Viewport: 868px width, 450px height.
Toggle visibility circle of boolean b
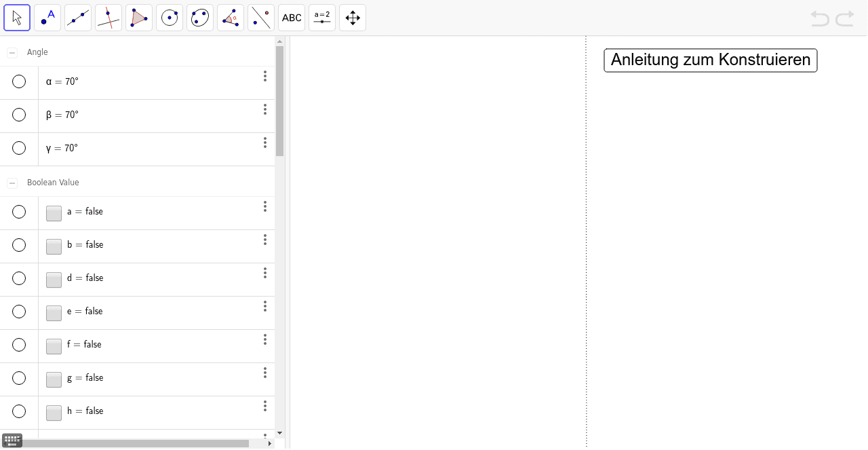(x=19, y=245)
